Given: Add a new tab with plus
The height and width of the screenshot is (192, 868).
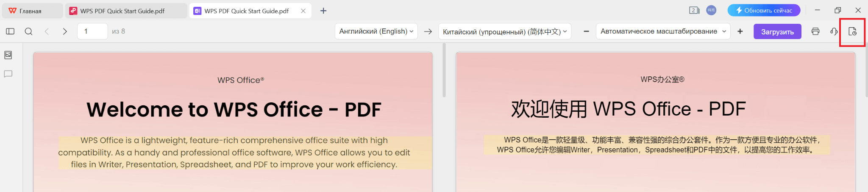Looking at the screenshot, I should 323,11.
